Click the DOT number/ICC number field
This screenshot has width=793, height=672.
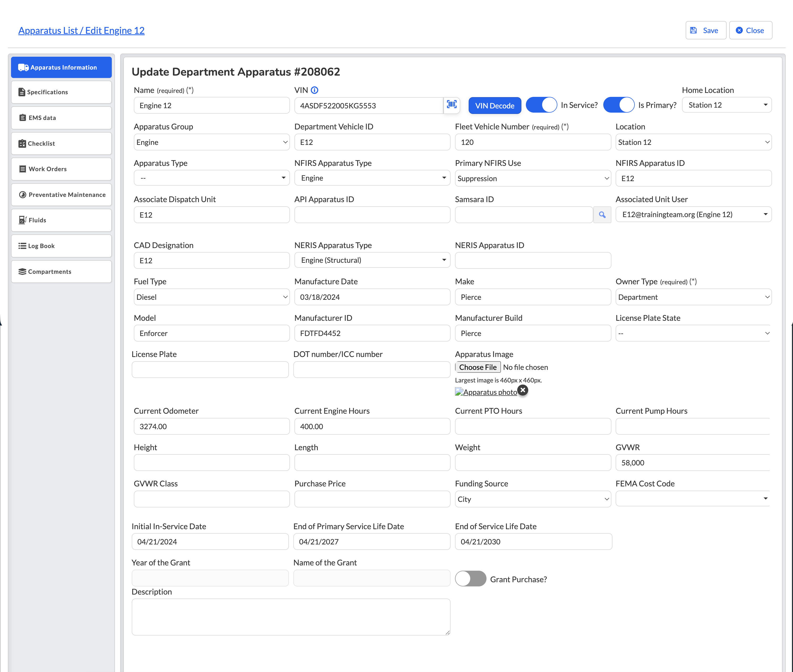[x=372, y=370]
